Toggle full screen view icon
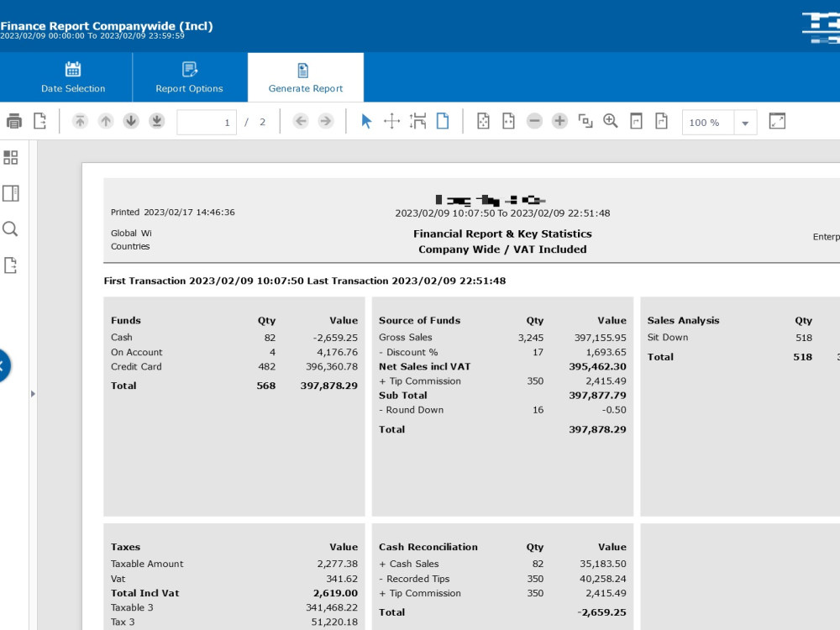 (x=777, y=122)
